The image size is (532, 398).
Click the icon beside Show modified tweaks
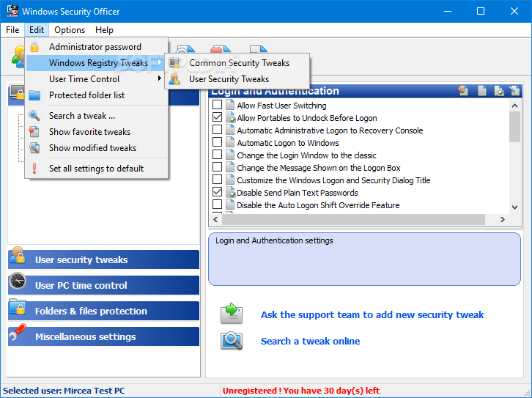click(34, 148)
